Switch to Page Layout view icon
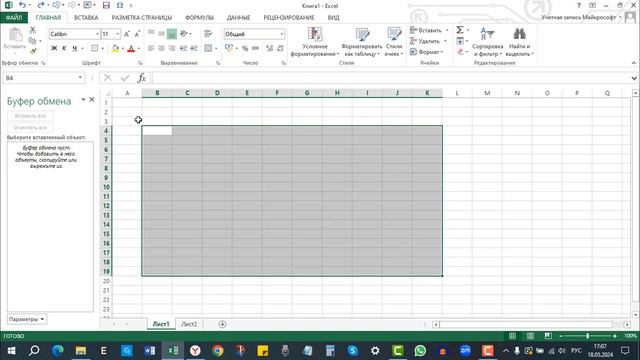 coord(530,336)
